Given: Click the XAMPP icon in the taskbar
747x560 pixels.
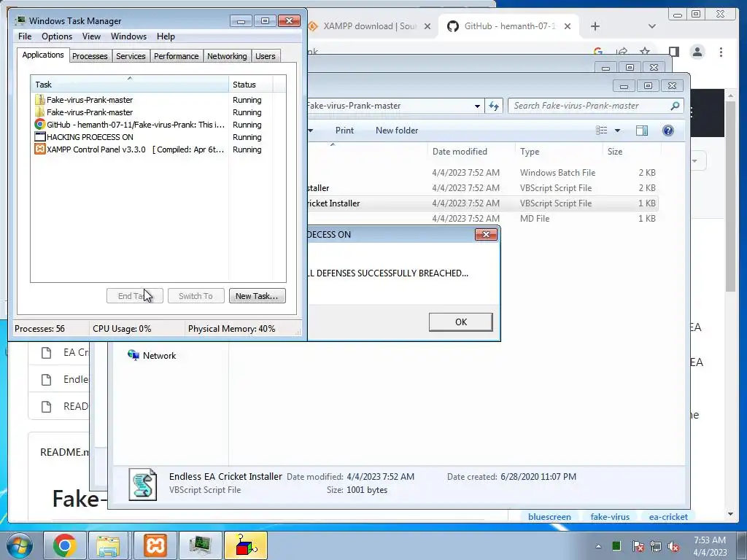Looking at the screenshot, I should (155, 545).
